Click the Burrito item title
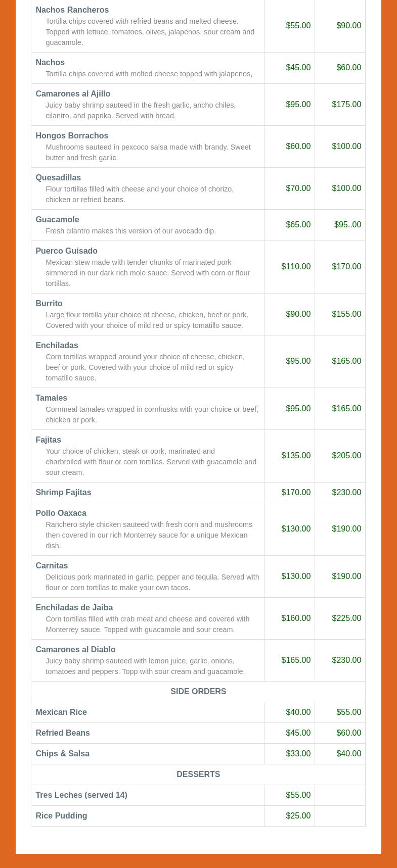The height and width of the screenshot is (868, 397). pyautogui.click(x=49, y=304)
